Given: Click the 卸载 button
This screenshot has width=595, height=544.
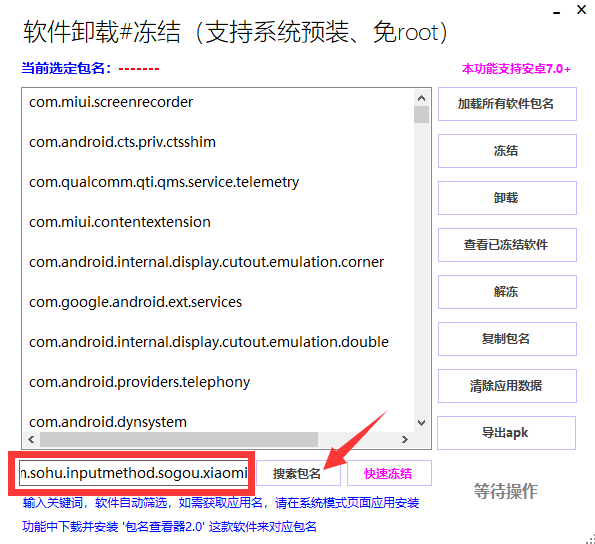Looking at the screenshot, I should (x=507, y=198).
